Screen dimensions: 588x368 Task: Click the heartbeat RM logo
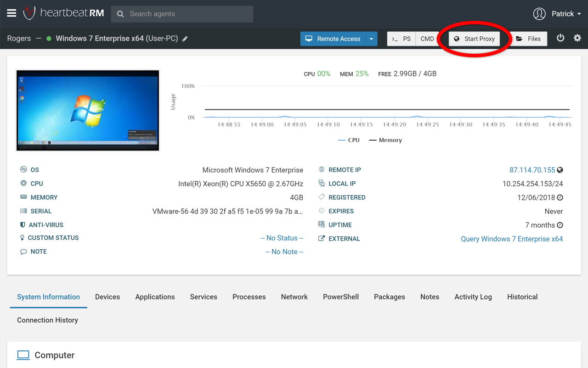[63, 13]
